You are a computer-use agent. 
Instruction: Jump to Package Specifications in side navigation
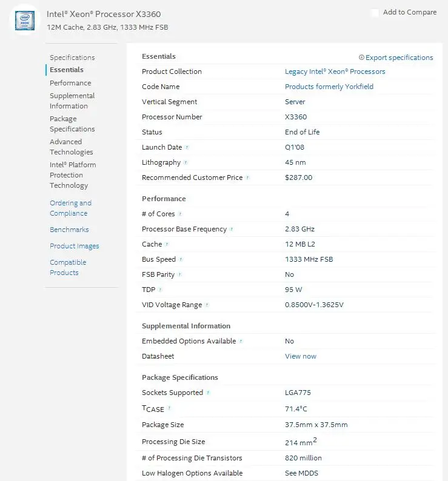tap(72, 124)
